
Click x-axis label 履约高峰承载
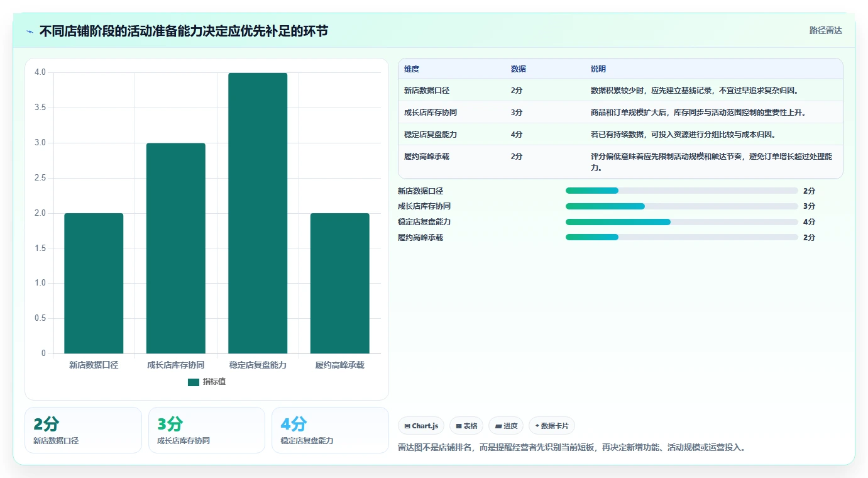click(x=339, y=365)
